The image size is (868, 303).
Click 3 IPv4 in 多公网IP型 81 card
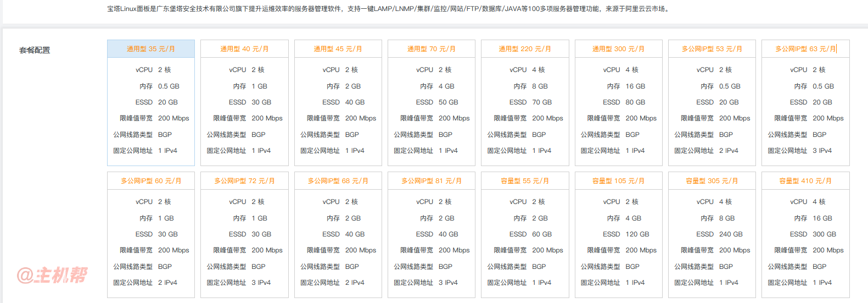[448, 283]
